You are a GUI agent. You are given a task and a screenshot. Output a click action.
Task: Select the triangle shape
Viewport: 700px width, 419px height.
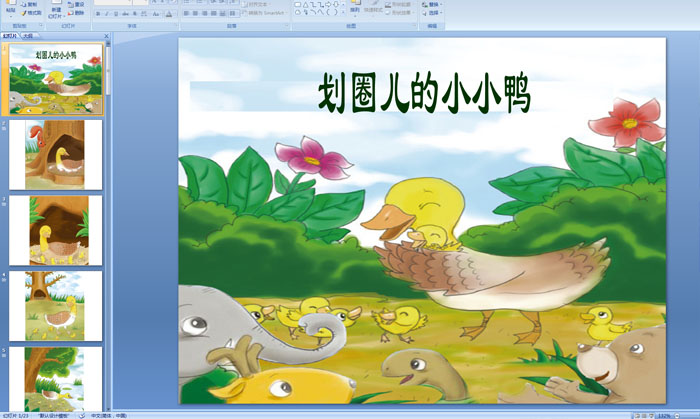(x=305, y=4)
